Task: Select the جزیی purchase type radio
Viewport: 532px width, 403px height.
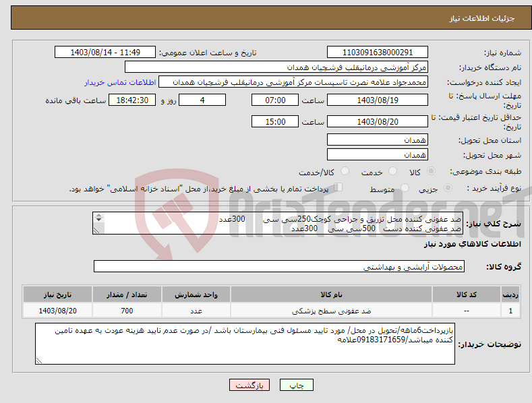Action: pos(448,187)
